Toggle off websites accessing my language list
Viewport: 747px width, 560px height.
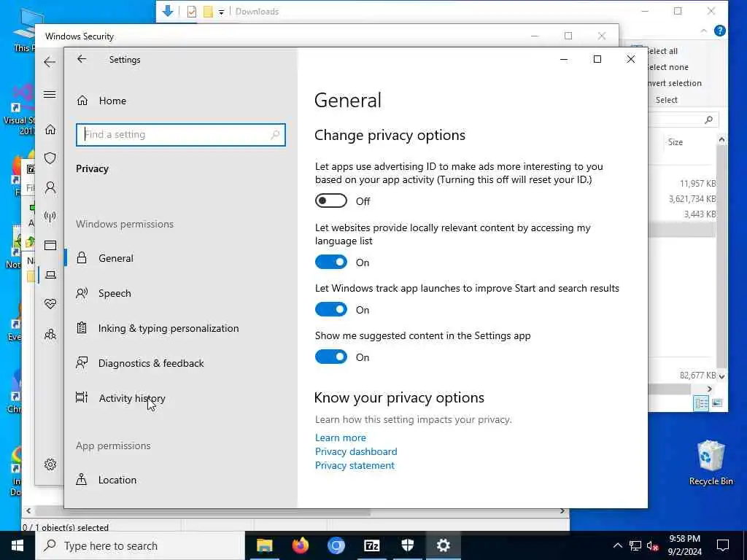pyautogui.click(x=330, y=262)
